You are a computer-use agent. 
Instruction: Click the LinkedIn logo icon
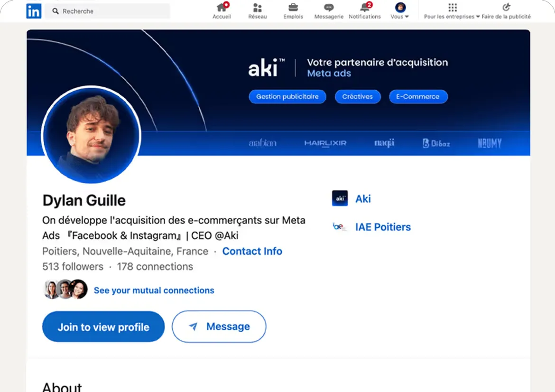[x=34, y=11]
